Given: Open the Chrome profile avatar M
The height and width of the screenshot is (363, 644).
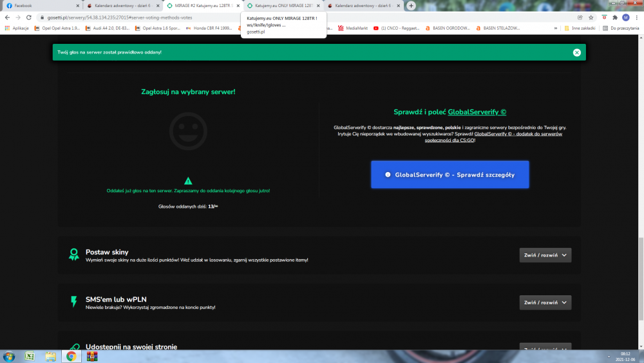Looking at the screenshot, I should [x=625, y=17].
